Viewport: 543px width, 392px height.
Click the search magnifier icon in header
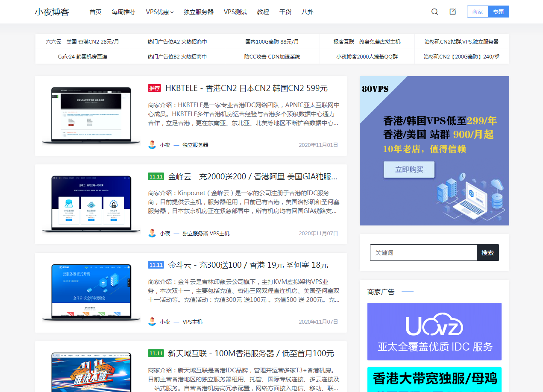click(x=434, y=12)
